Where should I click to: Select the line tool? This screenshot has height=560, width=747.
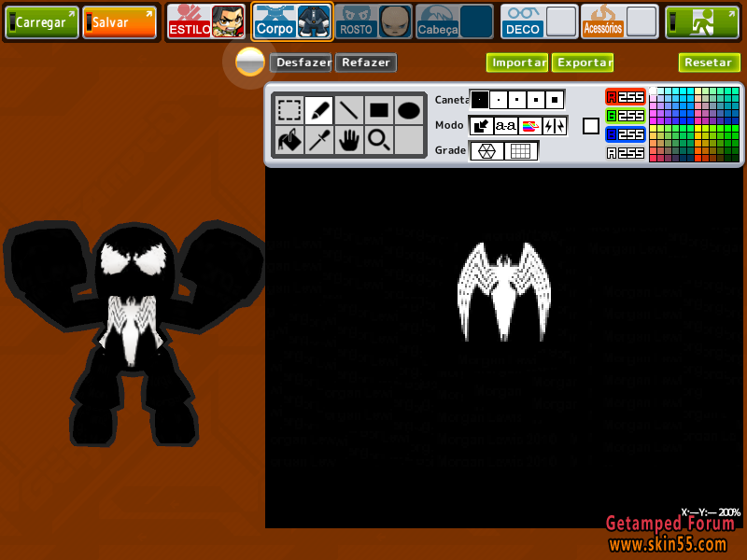click(349, 110)
